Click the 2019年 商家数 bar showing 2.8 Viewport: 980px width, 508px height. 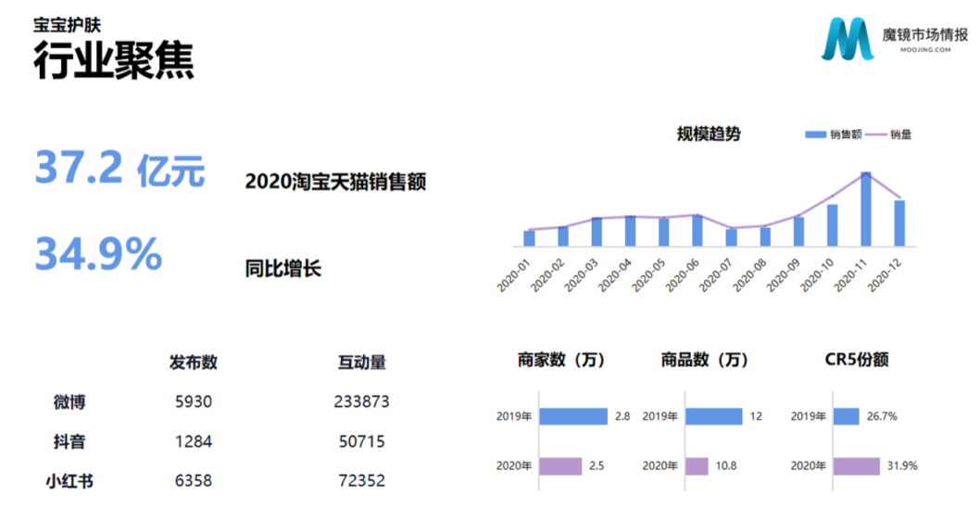(573, 416)
